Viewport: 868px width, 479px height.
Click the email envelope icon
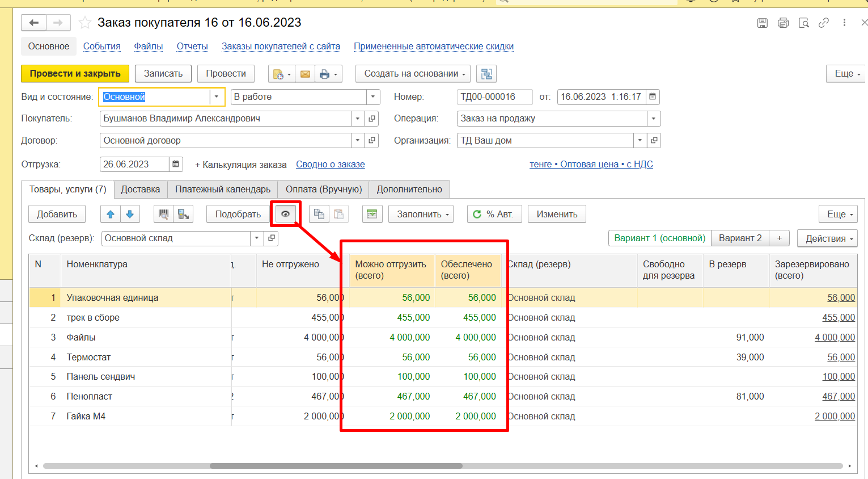tap(305, 74)
